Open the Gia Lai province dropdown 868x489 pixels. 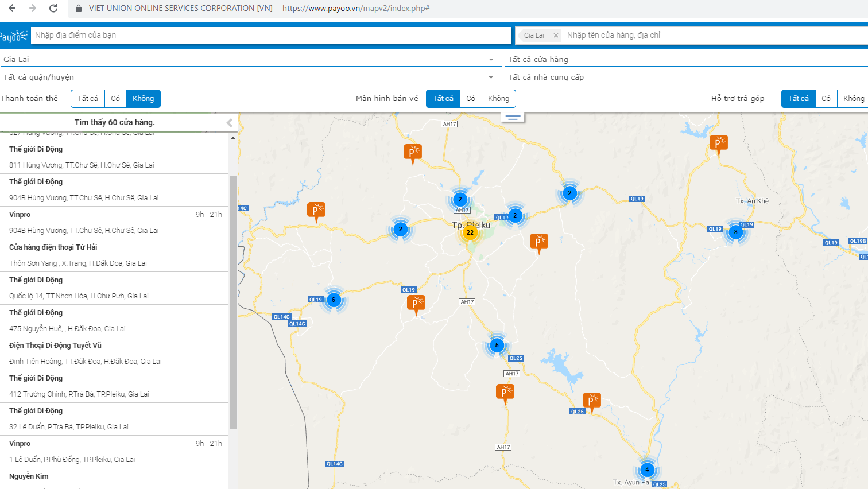[x=248, y=60]
